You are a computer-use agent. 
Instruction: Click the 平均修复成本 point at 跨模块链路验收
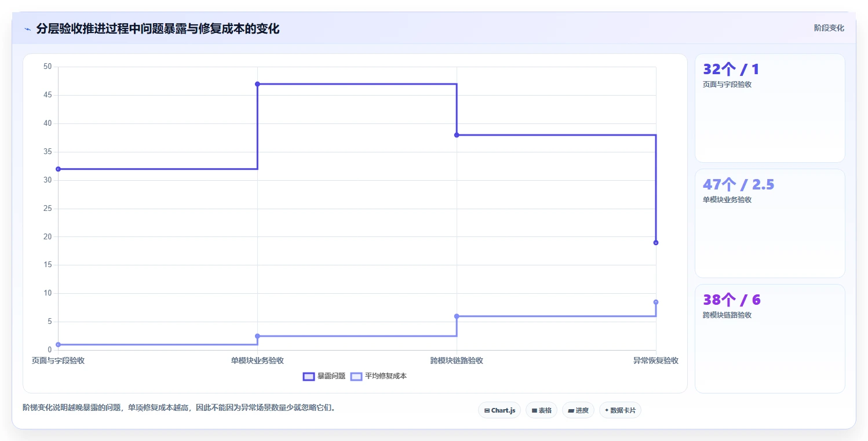(457, 316)
